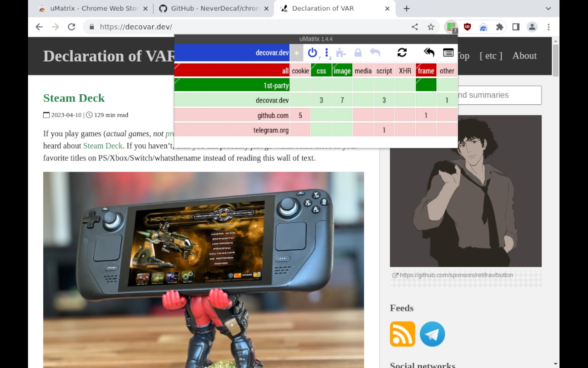Toggle the 'media' column header cell
The height and width of the screenshot is (368, 588).
(x=363, y=70)
